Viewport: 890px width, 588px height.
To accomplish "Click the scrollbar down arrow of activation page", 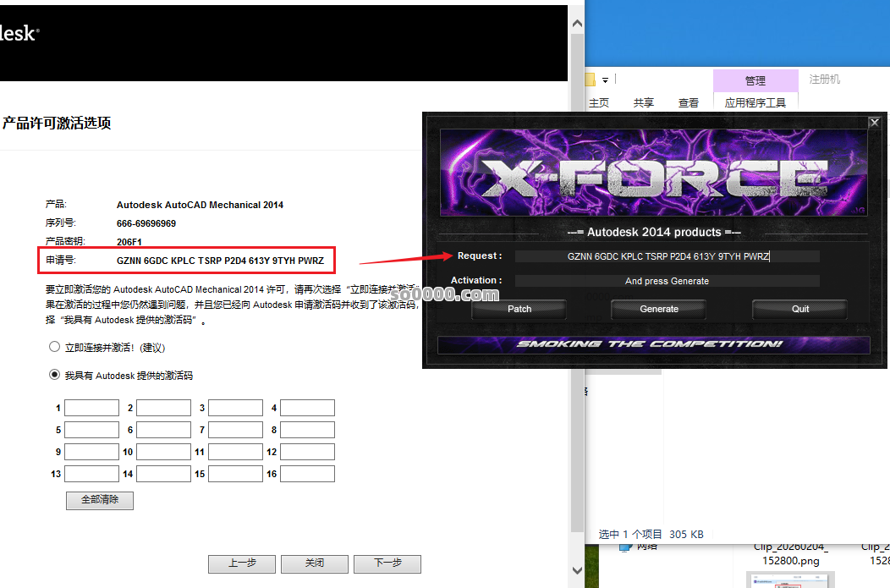I will click(578, 570).
